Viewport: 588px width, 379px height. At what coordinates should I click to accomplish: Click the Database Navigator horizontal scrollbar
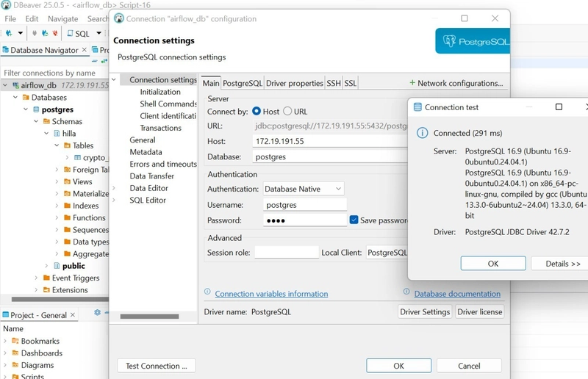pos(60,299)
